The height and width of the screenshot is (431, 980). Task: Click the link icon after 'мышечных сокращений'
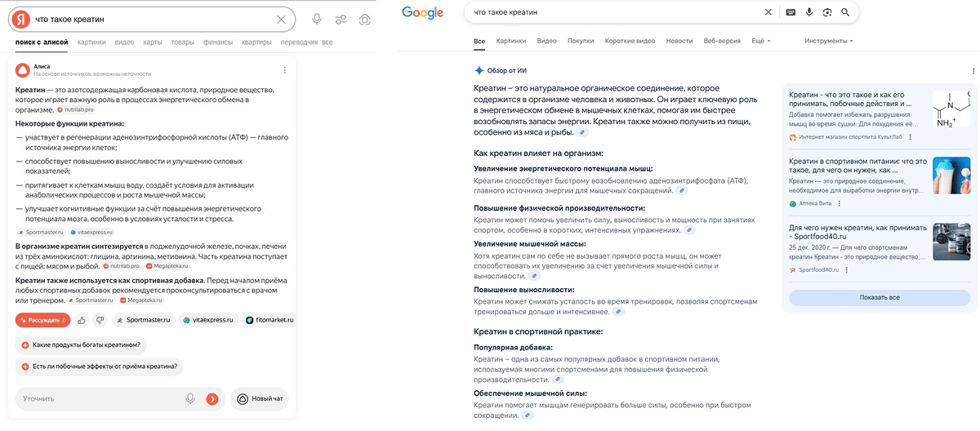click(x=682, y=190)
